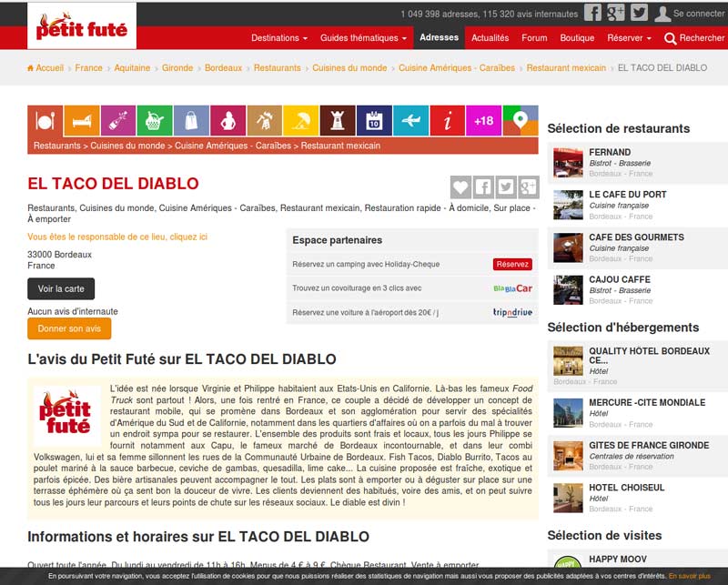Screen dimensions: 728x585
Task: Open the map pin location icon
Action: pyautogui.click(x=521, y=121)
